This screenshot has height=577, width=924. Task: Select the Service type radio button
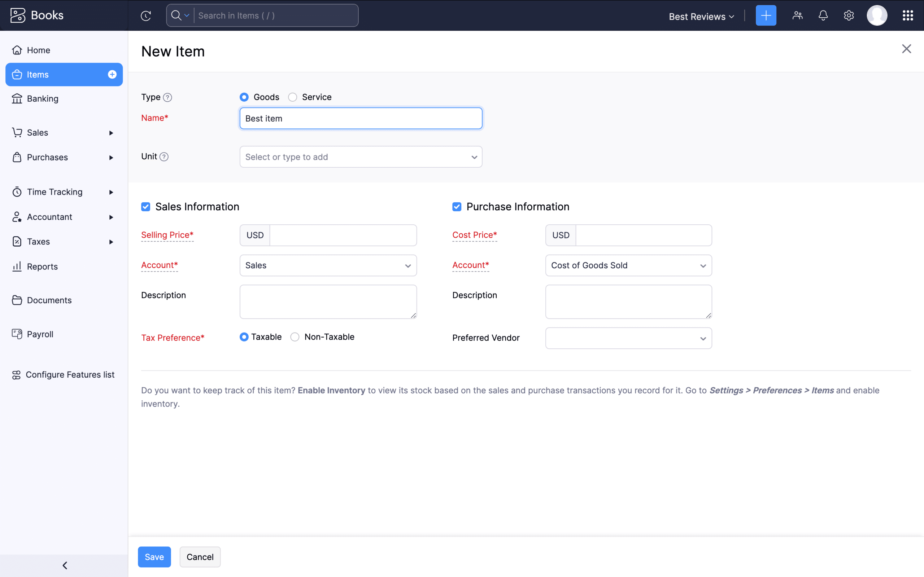point(292,97)
